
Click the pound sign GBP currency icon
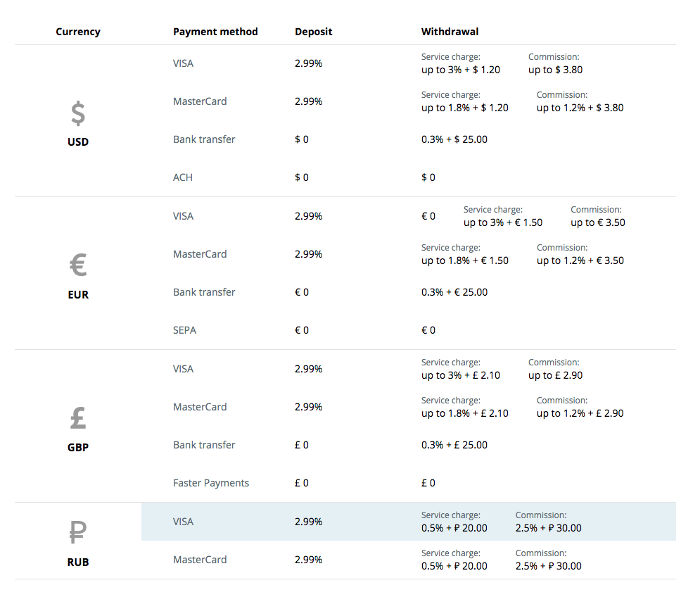[x=78, y=417]
